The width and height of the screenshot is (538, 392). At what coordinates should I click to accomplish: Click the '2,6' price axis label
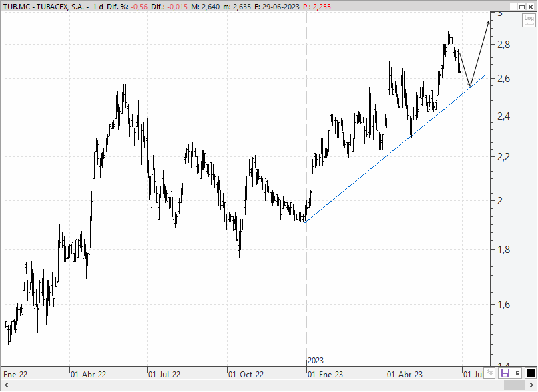[x=504, y=79]
